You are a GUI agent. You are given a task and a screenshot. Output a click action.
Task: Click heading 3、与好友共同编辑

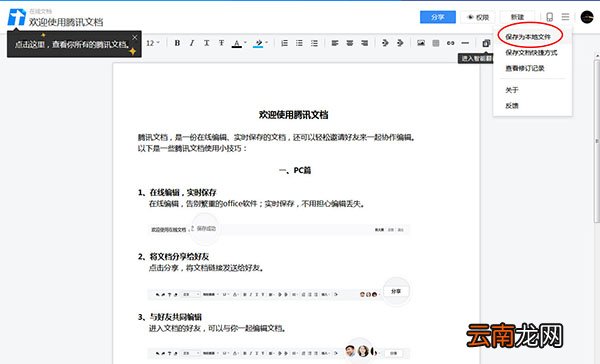coord(170,317)
